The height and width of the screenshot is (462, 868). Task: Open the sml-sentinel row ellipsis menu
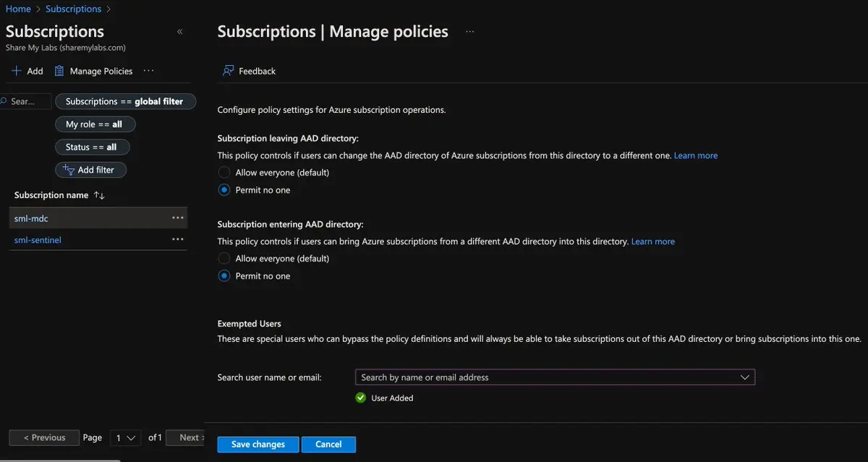pos(177,240)
